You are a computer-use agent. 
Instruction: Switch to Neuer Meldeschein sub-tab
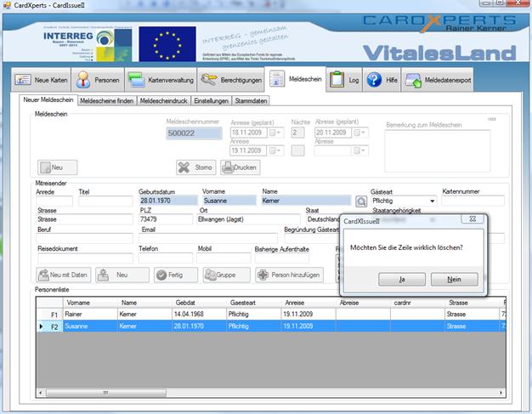click(48, 99)
